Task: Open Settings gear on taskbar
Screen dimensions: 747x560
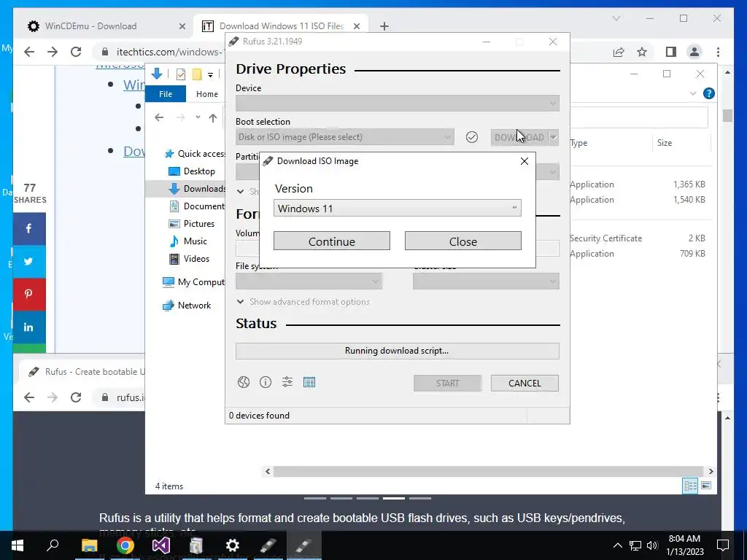Action: (233, 545)
